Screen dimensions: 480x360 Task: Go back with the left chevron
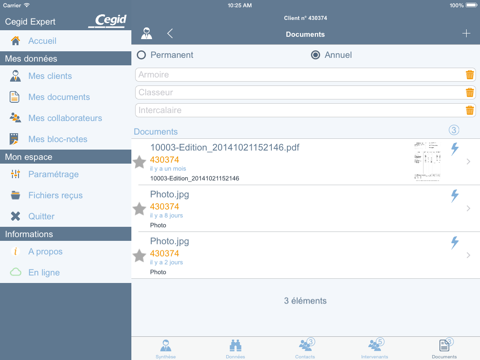click(170, 33)
